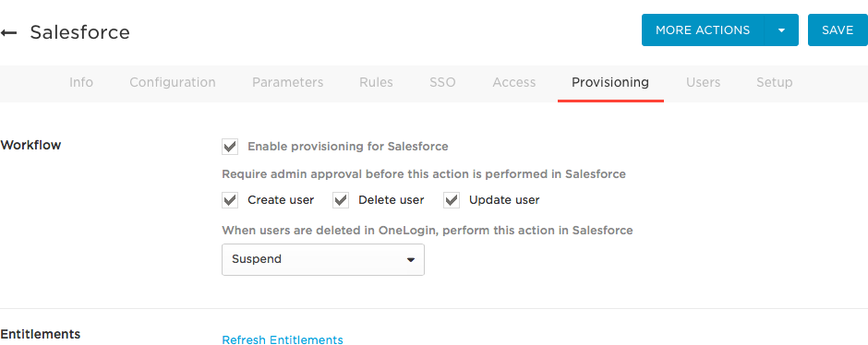Open the Configuration tab
868x345 pixels.
click(172, 82)
